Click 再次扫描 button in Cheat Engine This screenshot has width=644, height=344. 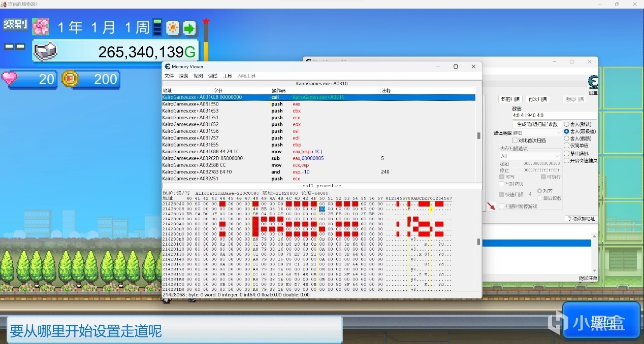pos(537,99)
